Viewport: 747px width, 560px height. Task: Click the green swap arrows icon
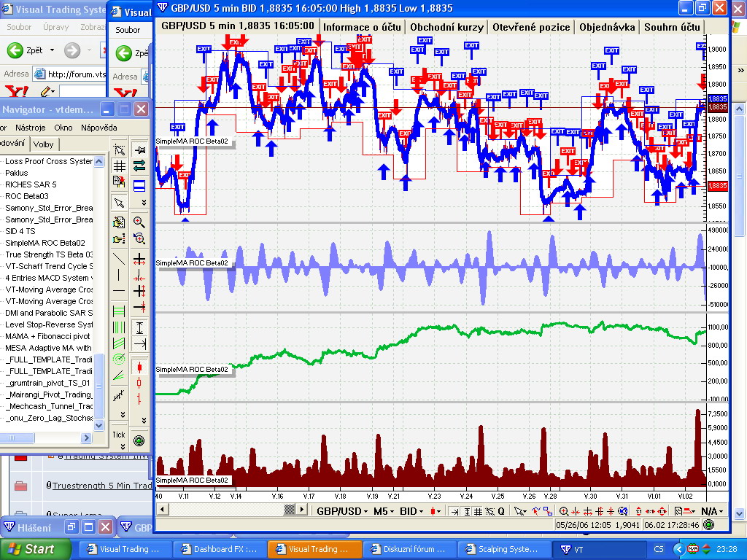pos(139,167)
